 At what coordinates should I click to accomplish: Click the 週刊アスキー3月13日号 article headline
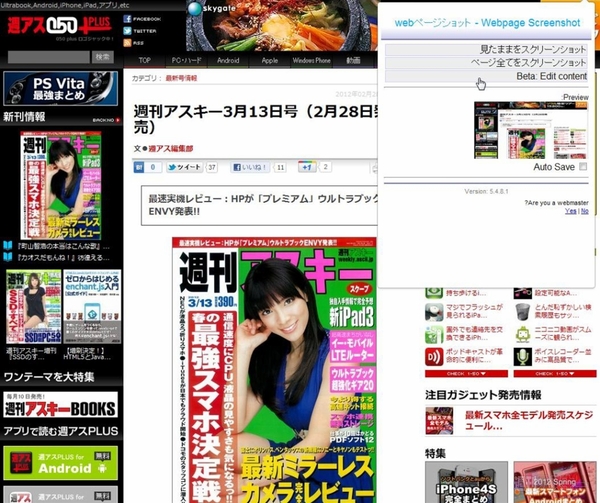pyautogui.click(x=256, y=119)
